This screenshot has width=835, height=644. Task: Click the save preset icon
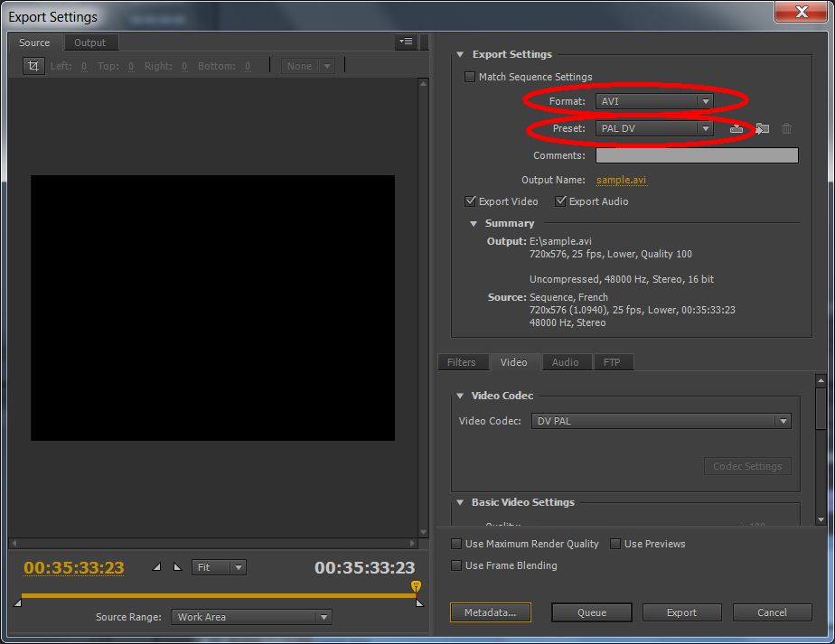(736, 128)
